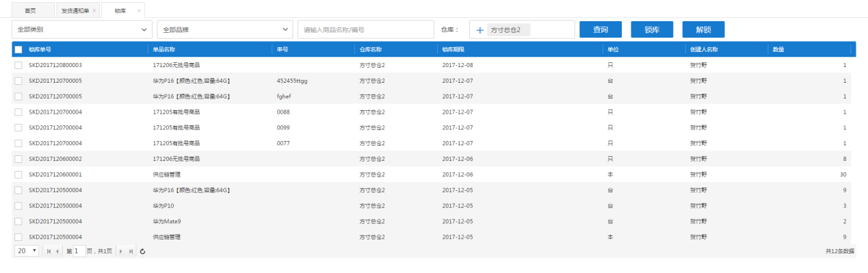Go to the previous page of results
The height and width of the screenshot is (273, 868).
pyautogui.click(x=57, y=251)
